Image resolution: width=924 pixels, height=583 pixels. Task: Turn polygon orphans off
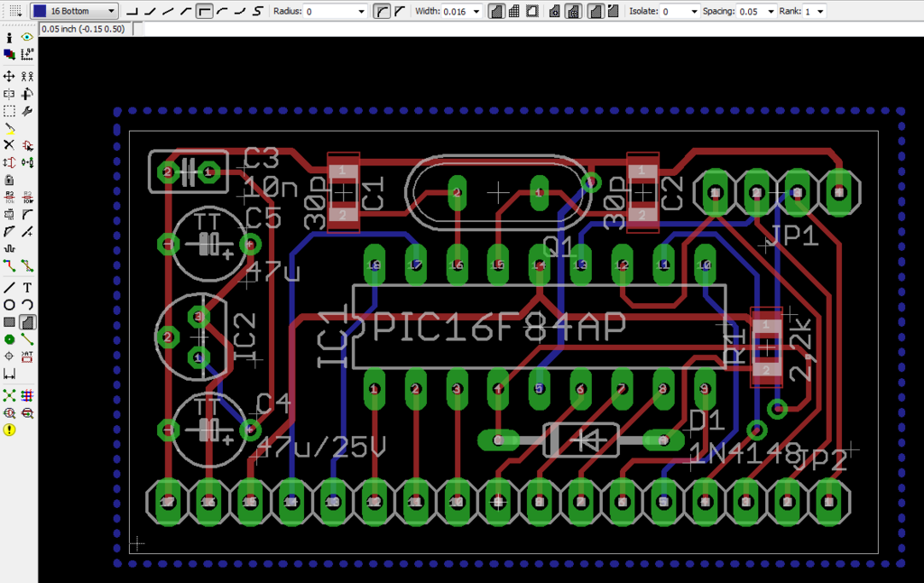(596, 11)
